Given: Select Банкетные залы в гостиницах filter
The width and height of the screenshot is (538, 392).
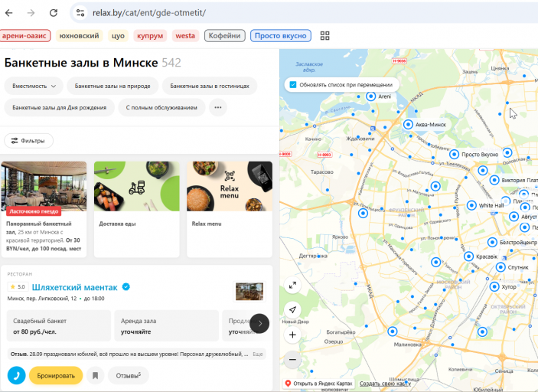Looking at the screenshot, I should coord(210,86).
